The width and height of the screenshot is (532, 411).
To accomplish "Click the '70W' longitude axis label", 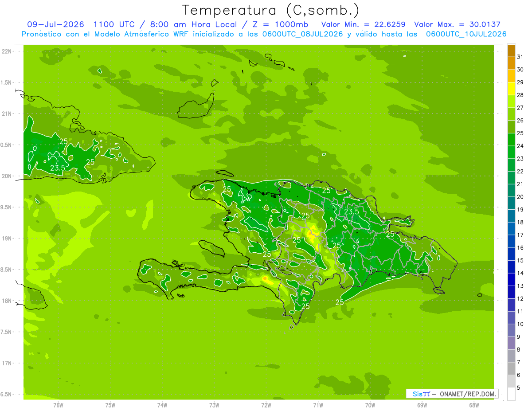I will coord(370,405).
